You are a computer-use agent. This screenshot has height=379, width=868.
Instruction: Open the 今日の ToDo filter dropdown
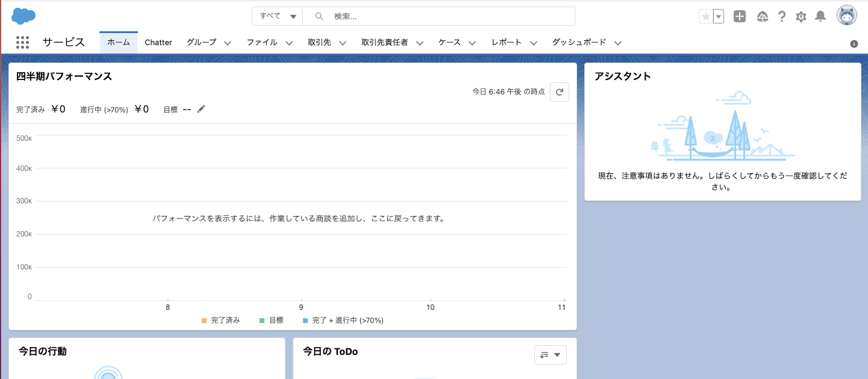coord(551,355)
